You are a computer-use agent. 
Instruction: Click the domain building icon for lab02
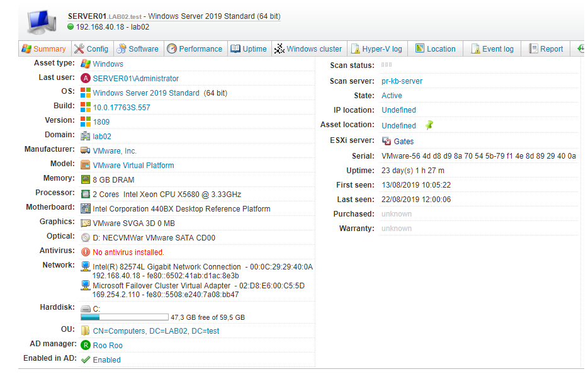click(x=86, y=136)
